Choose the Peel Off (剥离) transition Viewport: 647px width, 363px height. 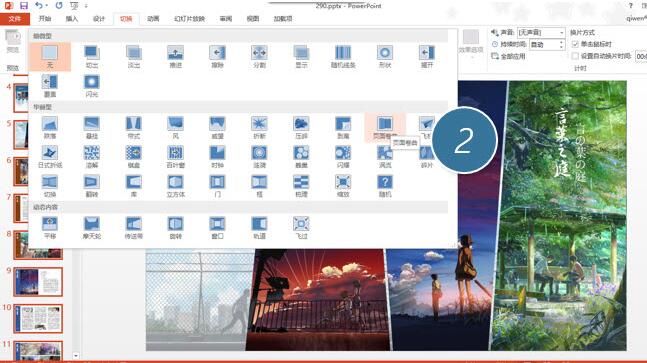click(343, 127)
